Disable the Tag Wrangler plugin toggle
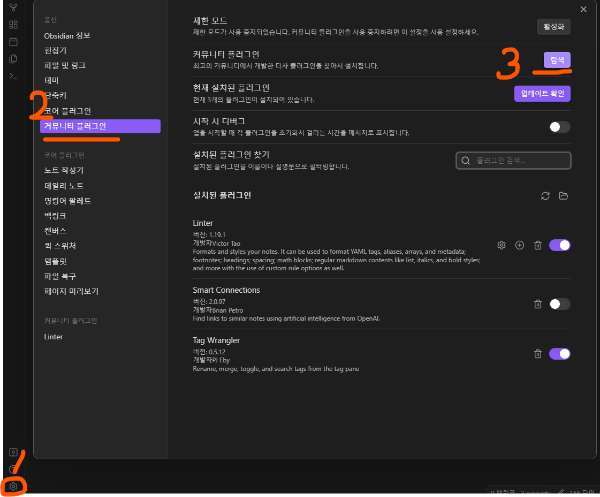 click(559, 354)
